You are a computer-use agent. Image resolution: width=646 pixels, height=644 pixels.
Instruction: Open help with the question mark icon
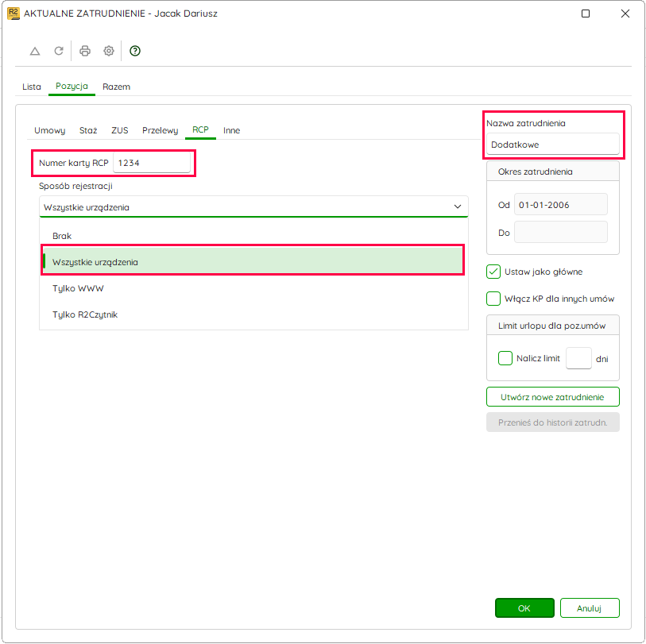pos(135,51)
